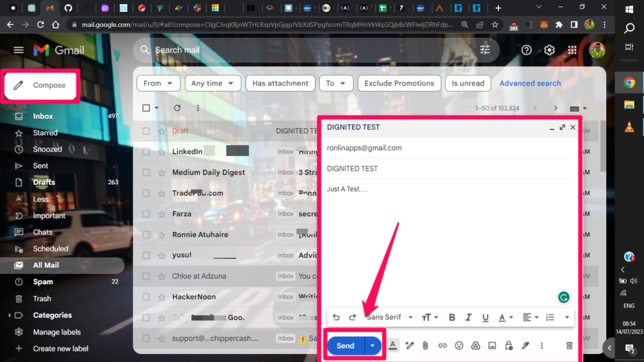Insert signature with the pen icon
Viewport: 644px width, 362px height.
click(525, 346)
